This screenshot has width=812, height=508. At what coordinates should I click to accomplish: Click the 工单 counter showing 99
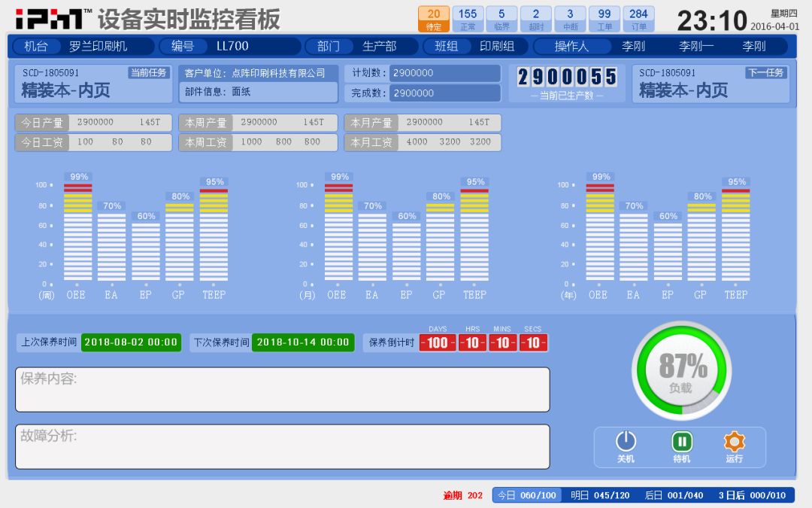coord(604,17)
